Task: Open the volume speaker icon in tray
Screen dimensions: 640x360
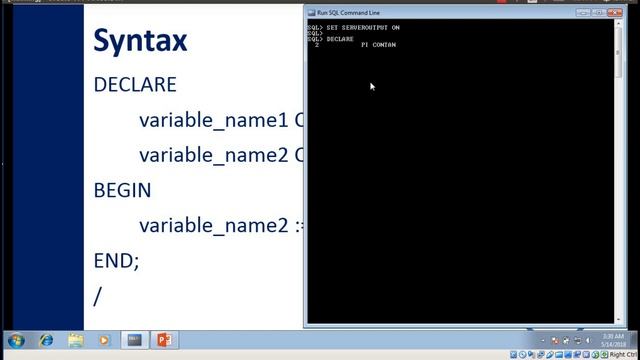Action: 588,340
